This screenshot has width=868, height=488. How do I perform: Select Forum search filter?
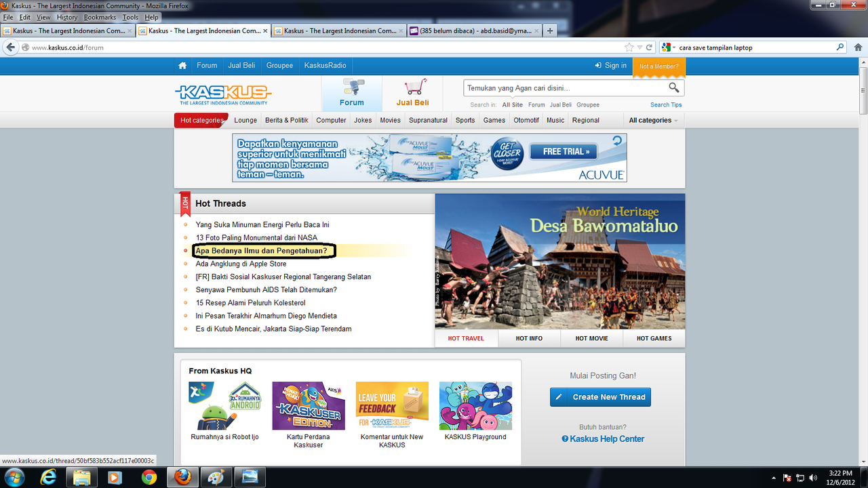click(x=536, y=105)
